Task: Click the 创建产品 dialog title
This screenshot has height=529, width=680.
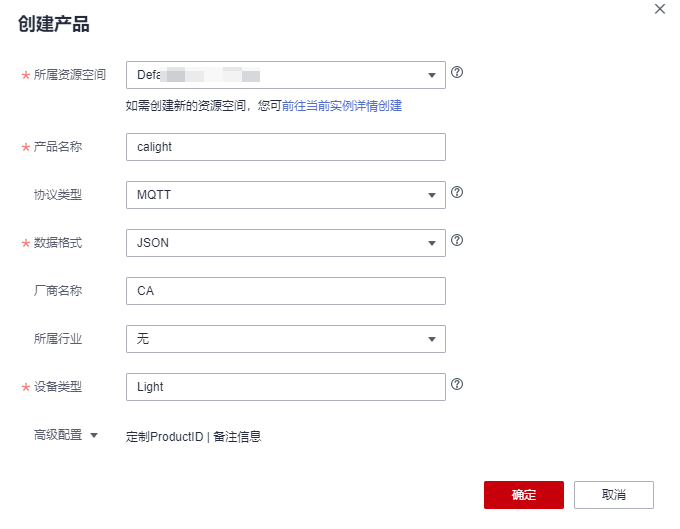Action: tap(54, 25)
